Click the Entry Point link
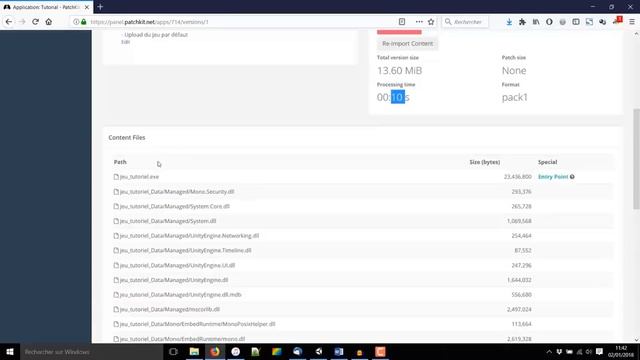 tap(553, 177)
